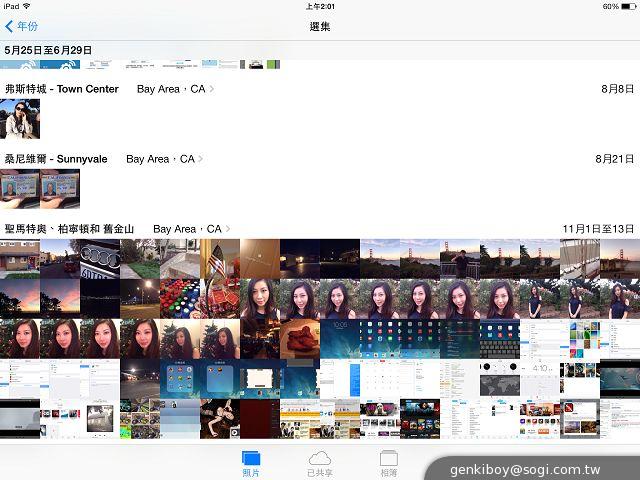Select the 8月21日 date label
The image size is (640, 480).
614,159
